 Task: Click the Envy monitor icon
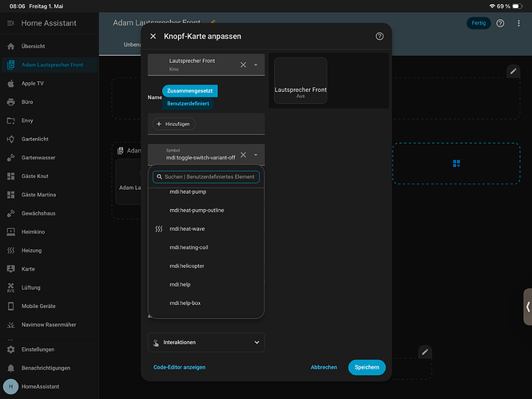tap(11, 120)
